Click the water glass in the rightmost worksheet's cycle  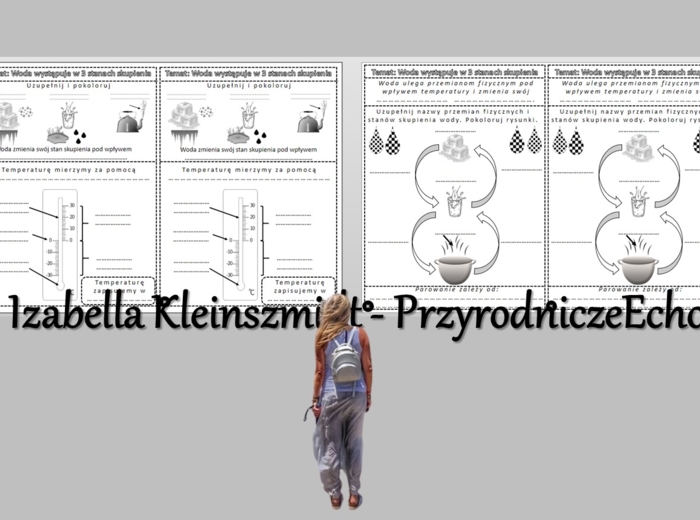[639, 202]
